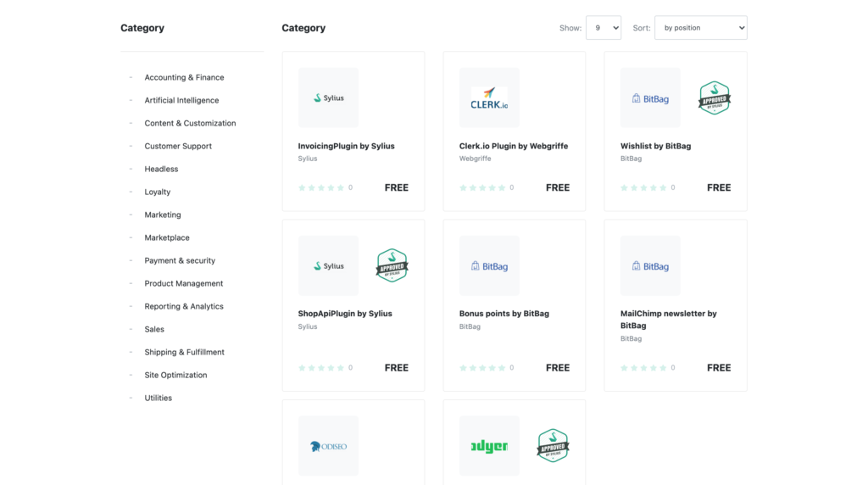Image resolution: width=868 pixels, height=485 pixels.
Task: Select the Sales category
Action: [x=154, y=329]
